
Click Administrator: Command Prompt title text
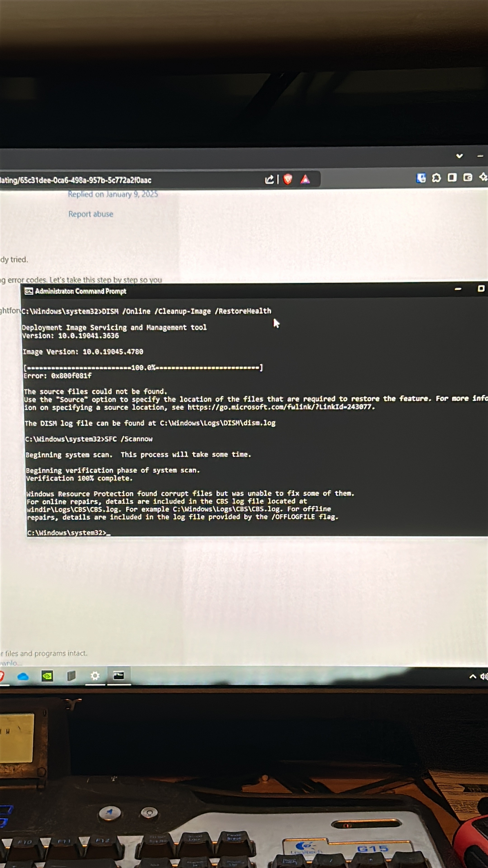(x=81, y=291)
